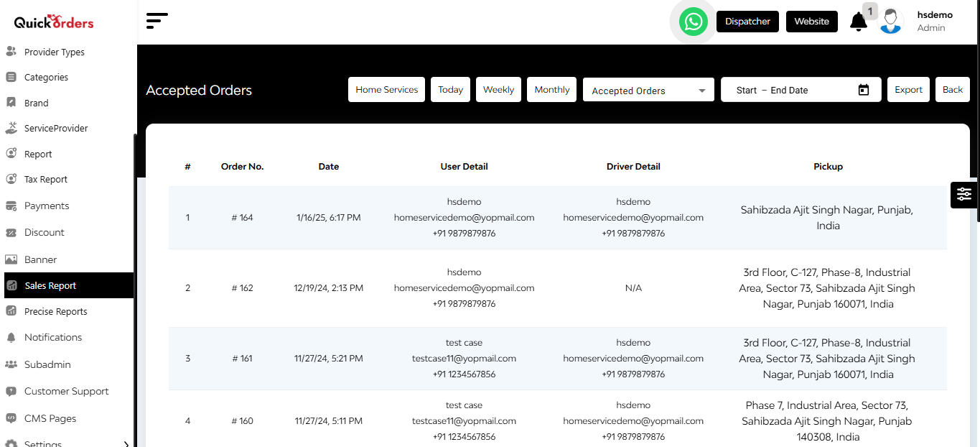Click the Brand sidebar icon
The width and height of the screenshot is (980, 447).
[11, 103]
